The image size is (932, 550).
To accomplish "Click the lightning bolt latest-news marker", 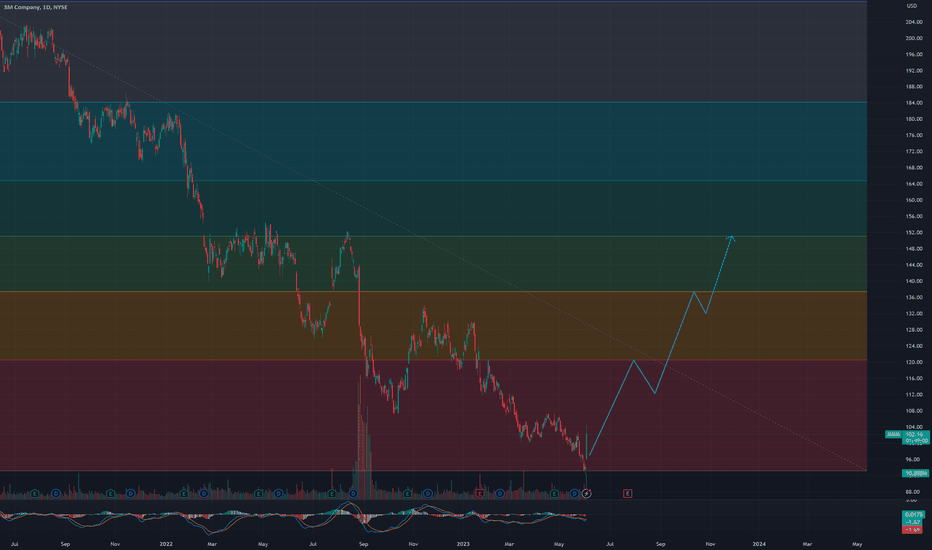I will [x=587, y=494].
